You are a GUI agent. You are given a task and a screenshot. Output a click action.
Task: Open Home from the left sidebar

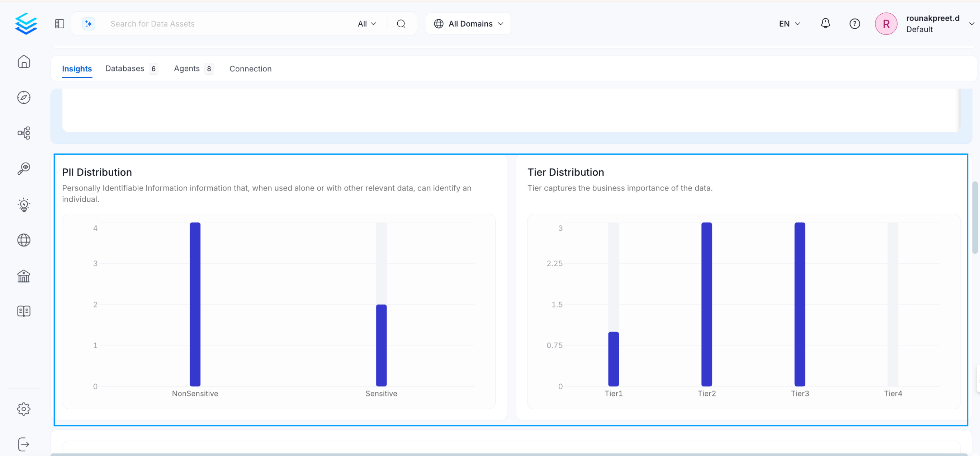click(x=24, y=62)
